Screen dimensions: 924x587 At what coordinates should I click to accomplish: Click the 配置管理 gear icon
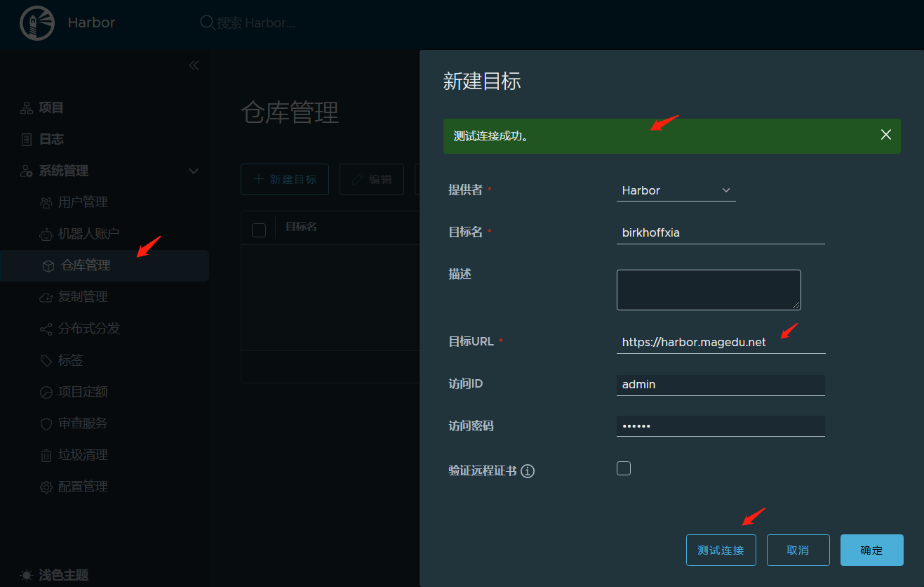pyautogui.click(x=46, y=487)
